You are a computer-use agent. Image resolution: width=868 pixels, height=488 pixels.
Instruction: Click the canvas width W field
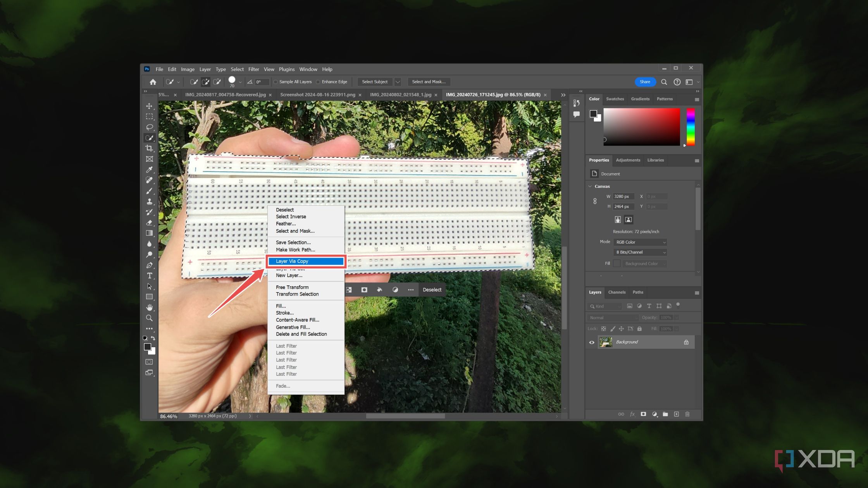click(623, 196)
